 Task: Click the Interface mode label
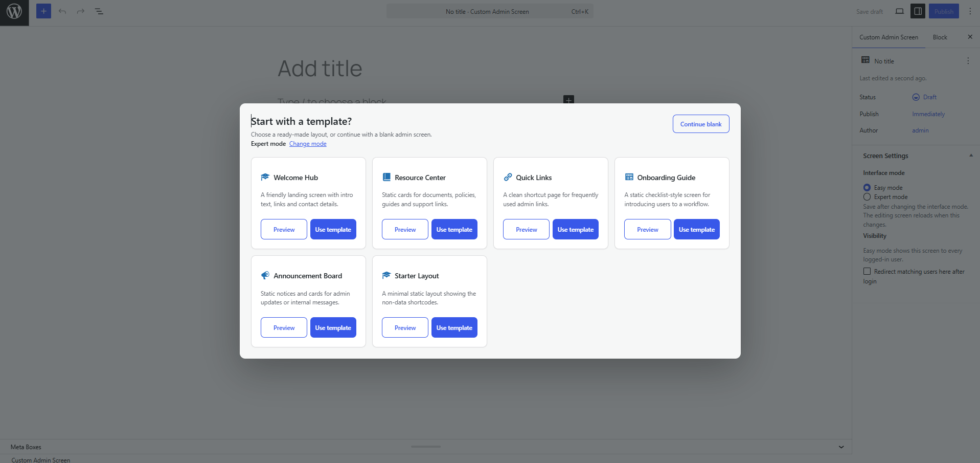click(884, 173)
